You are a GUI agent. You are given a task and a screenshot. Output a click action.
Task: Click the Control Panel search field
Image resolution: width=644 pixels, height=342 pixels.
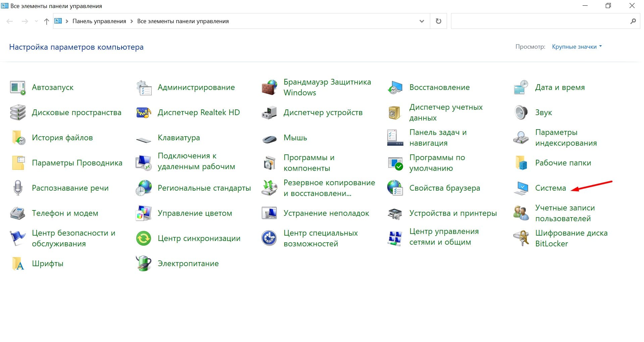pyautogui.click(x=540, y=21)
